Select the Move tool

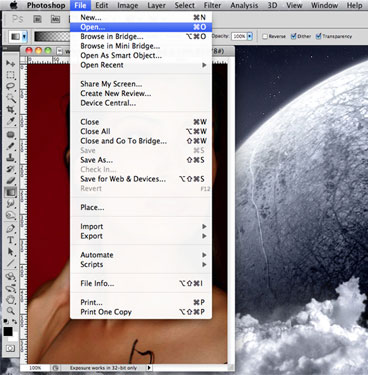coord(10,63)
